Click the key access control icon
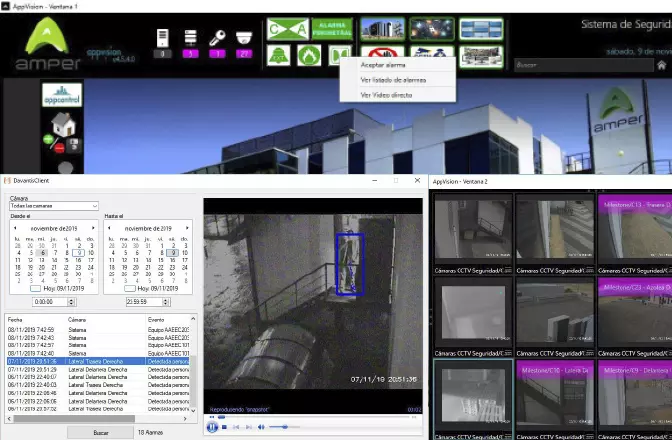This screenshot has height=440, width=672. [x=215, y=39]
